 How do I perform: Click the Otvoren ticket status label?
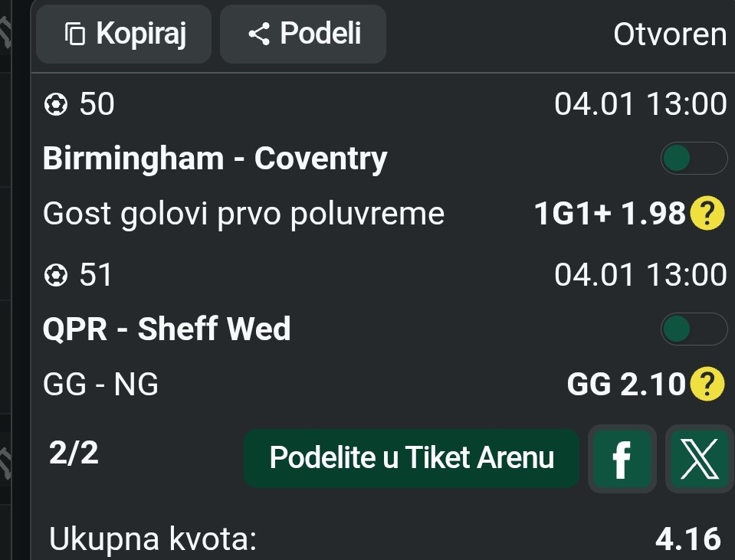pyautogui.click(x=669, y=34)
